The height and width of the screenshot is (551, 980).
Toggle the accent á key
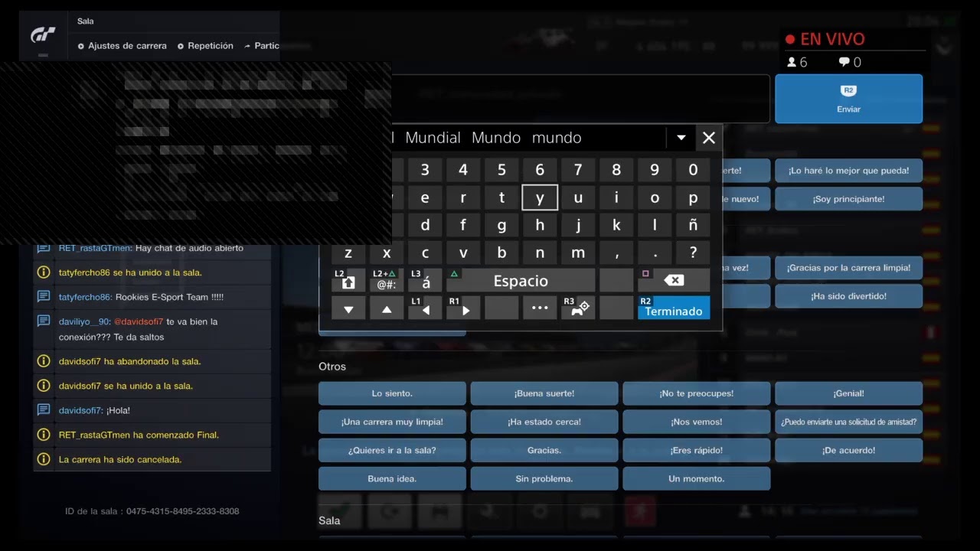click(425, 280)
